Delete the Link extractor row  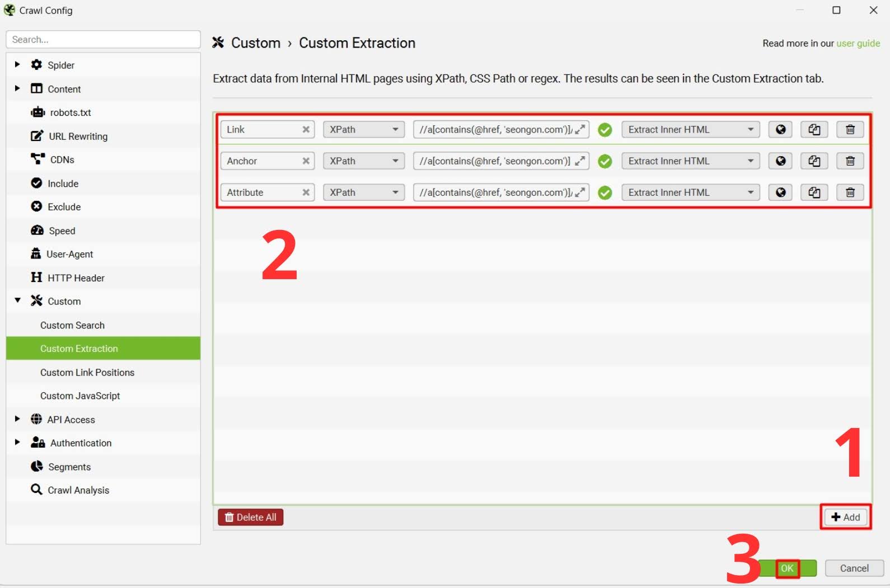(x=850, y=130)
